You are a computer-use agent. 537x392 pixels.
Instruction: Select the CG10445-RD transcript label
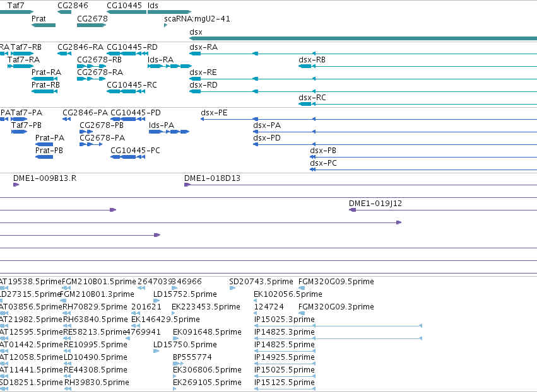click(132, 47)
